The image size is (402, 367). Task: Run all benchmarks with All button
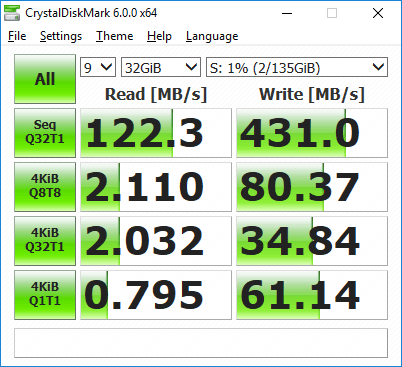[45, 79]
